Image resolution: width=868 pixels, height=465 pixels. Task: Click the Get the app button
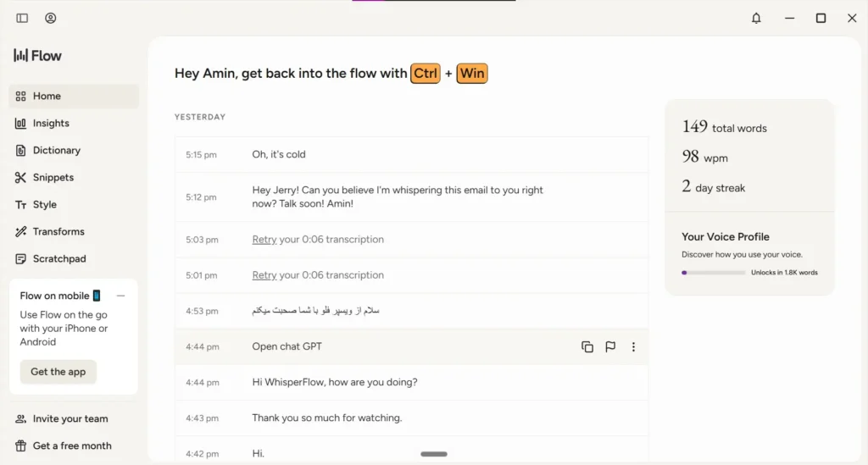pyautogui.click(x=58, y=372)
